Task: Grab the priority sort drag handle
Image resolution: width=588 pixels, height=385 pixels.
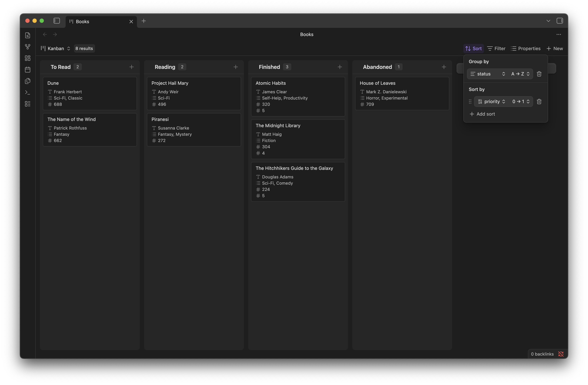Action: click(x=470, y=102)
